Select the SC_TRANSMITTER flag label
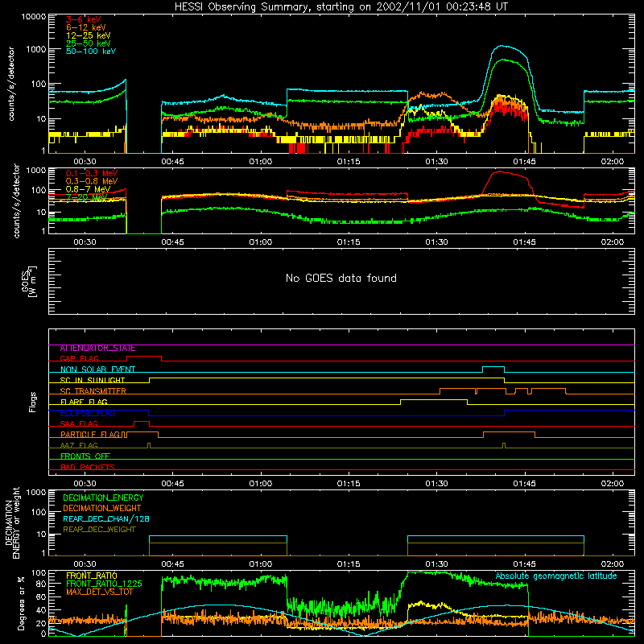This screenshot has width=644, height=644. (x=93, y=391)
